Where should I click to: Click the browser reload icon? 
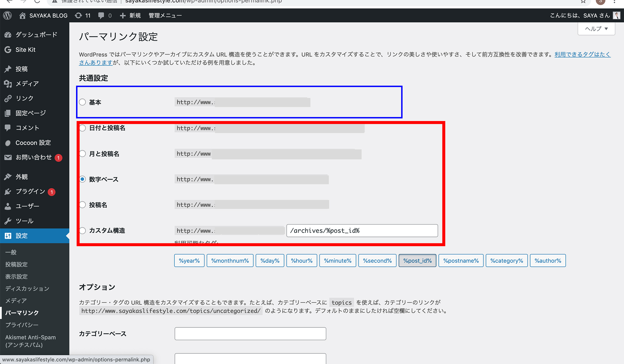[37, 1]
